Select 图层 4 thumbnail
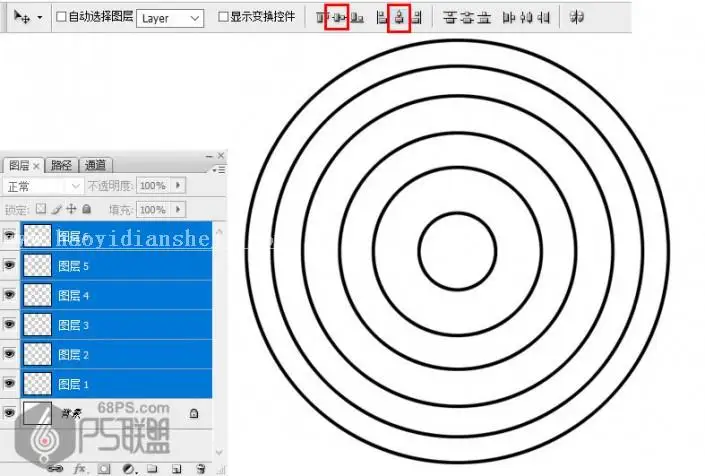The height and width of the screenshot is (476, 705). (37, 295)
